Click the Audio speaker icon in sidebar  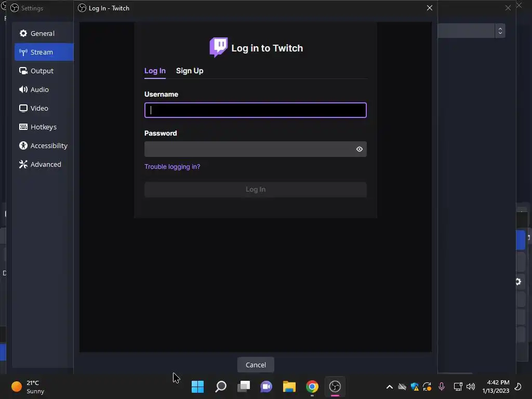pos(23,89)
